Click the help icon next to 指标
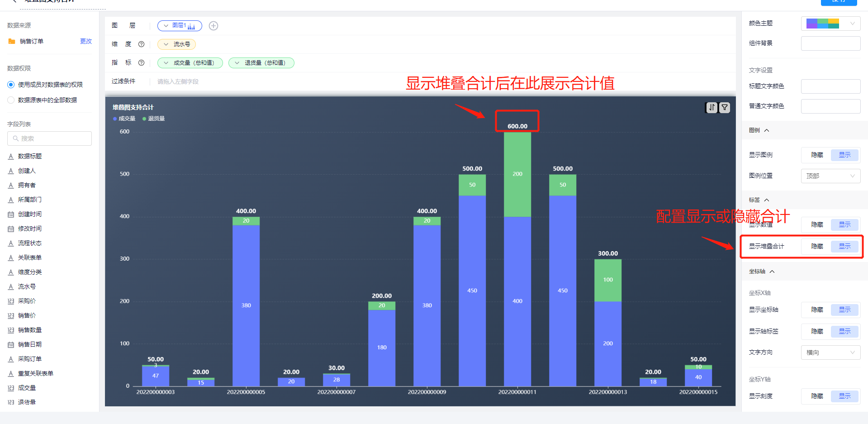 point(141,63)
